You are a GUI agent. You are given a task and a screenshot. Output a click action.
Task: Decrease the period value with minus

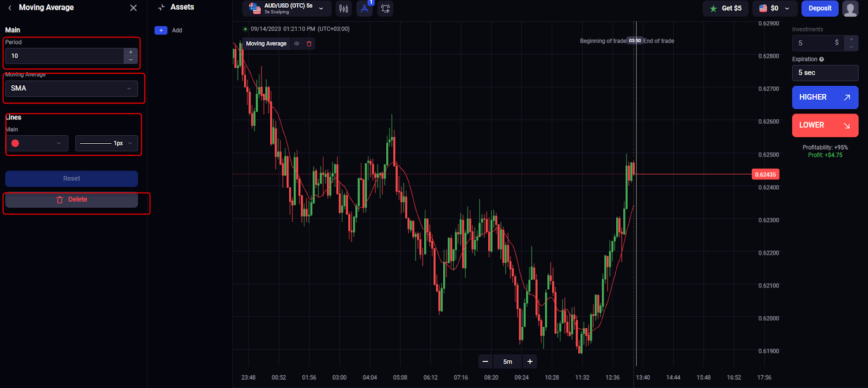(131, 60)
